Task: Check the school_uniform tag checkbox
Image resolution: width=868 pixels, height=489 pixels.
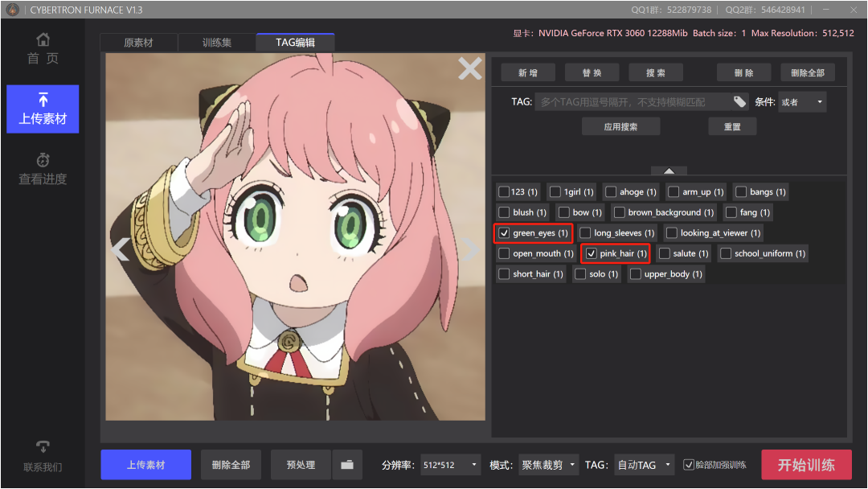Action: [726, 253]
